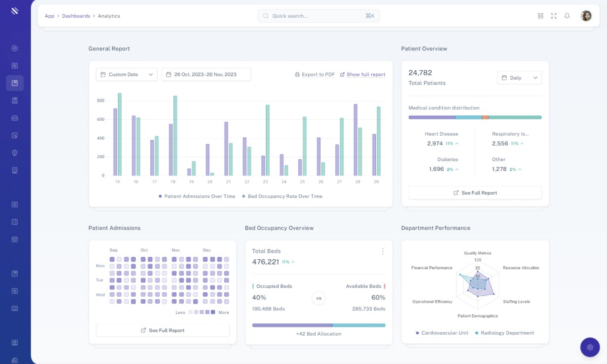The height and width of the screenshot is (364, 607).
Task: Expand the Custom Date dropdown
Action: pos(127,74)
